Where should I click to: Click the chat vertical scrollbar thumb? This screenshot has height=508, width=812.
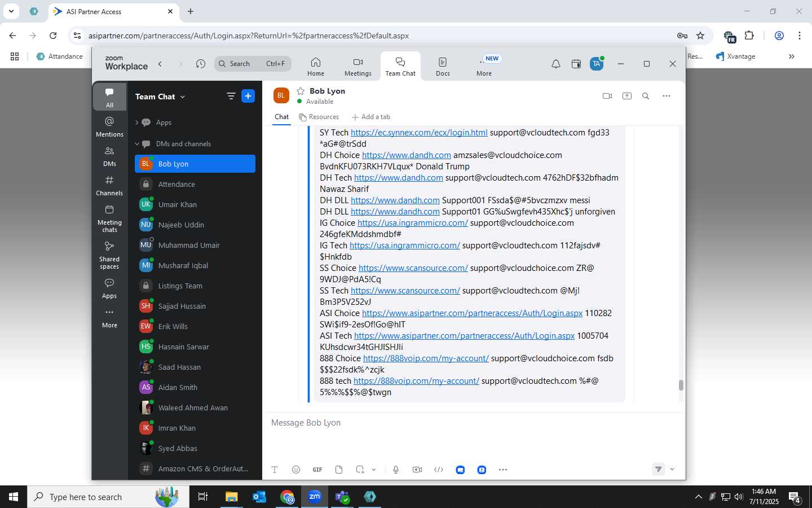pos(681,385)
